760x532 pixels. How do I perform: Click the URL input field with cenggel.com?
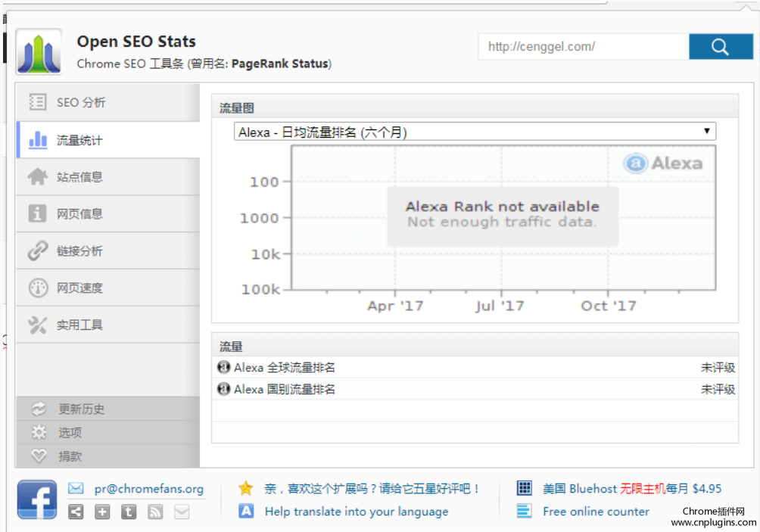pos(584,46)
